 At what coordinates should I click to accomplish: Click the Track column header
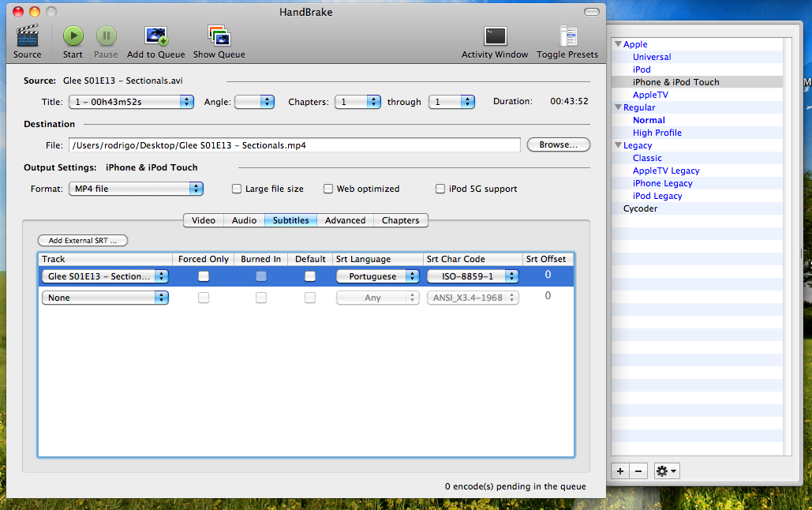click(x=105, y=259)
